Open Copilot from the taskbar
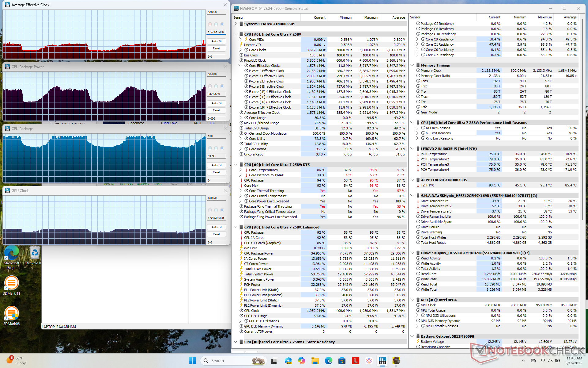The width and height of the screenshot is (588, 368). (x=302, y=361)
